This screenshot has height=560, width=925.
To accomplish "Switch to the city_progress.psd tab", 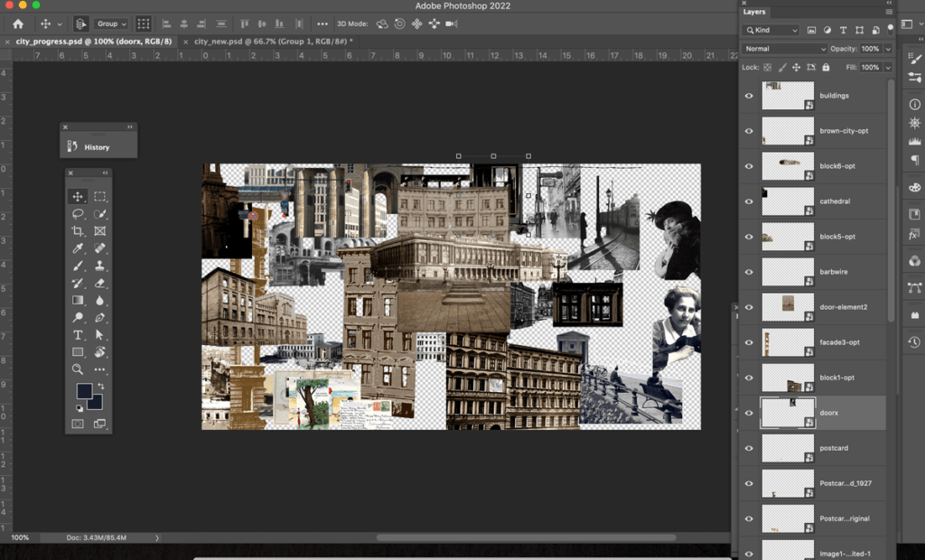I will click(x=90, y=42).
